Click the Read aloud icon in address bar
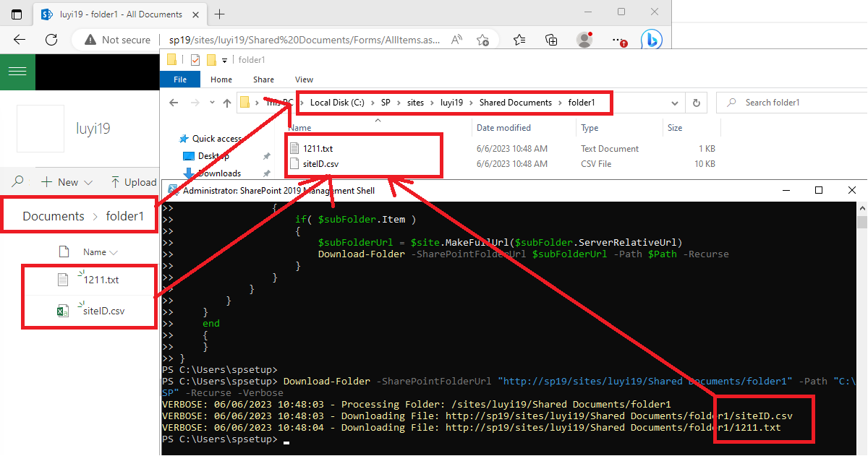Viewport: 868px width, 456px height. (456, 40)
